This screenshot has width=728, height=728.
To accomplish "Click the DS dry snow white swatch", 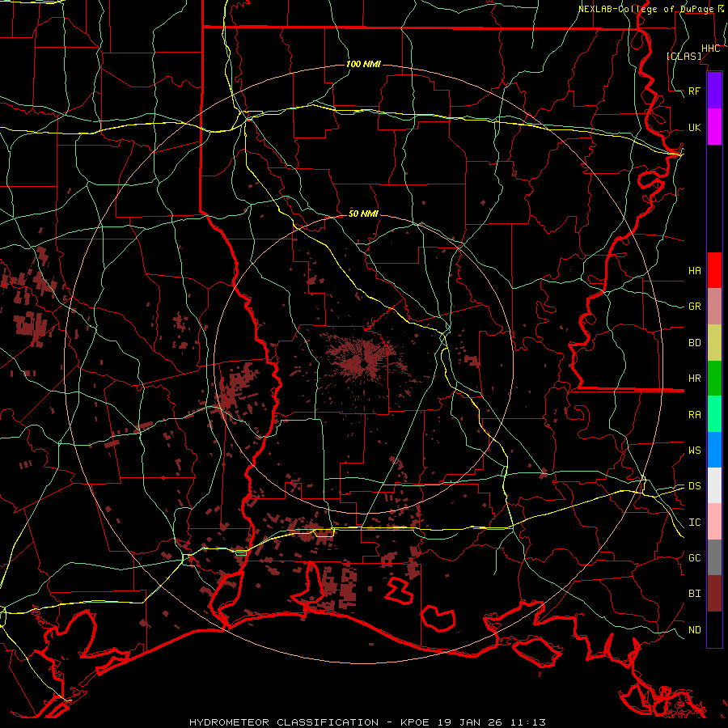I will 714,485.
